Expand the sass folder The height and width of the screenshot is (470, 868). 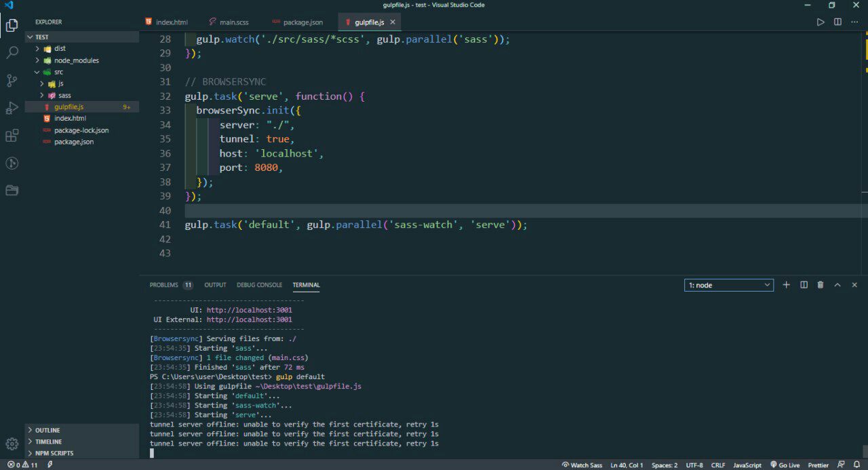(x=82, y=95)
